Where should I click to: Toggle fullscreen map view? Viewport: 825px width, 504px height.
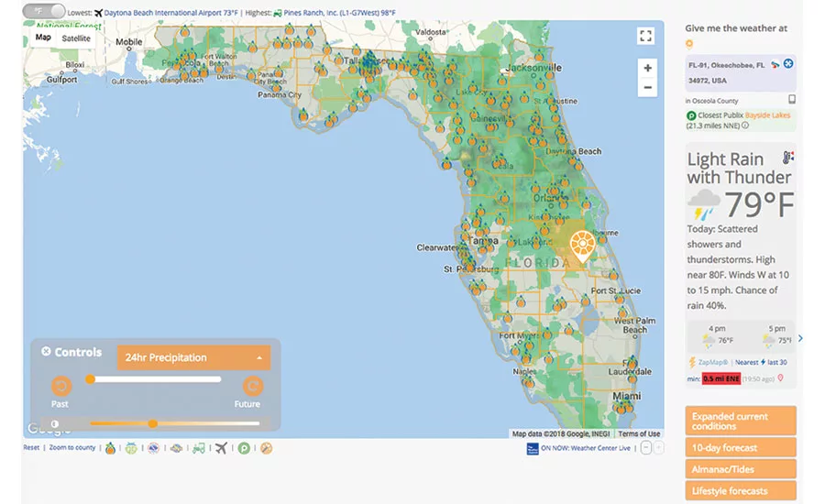click(x=645, y=36)
